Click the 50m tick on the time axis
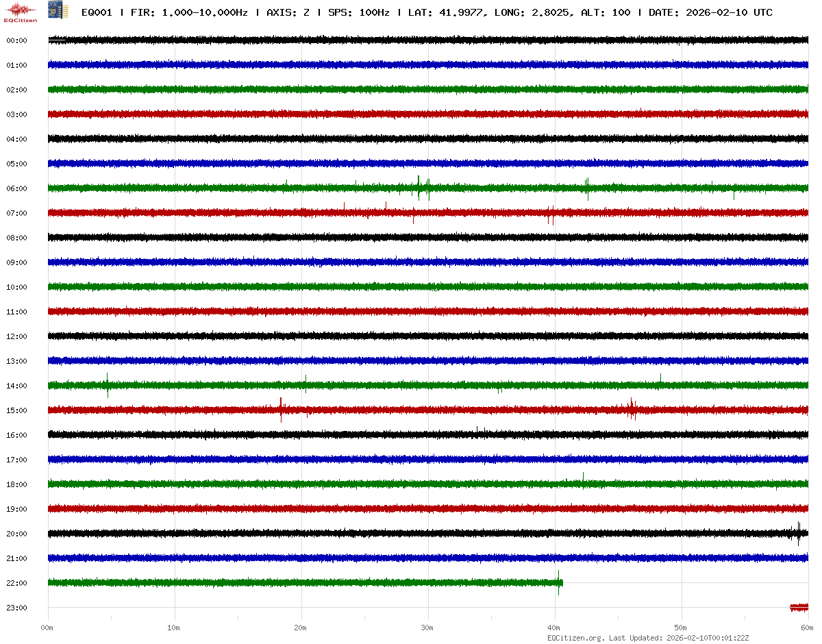 tap(681, 628)
